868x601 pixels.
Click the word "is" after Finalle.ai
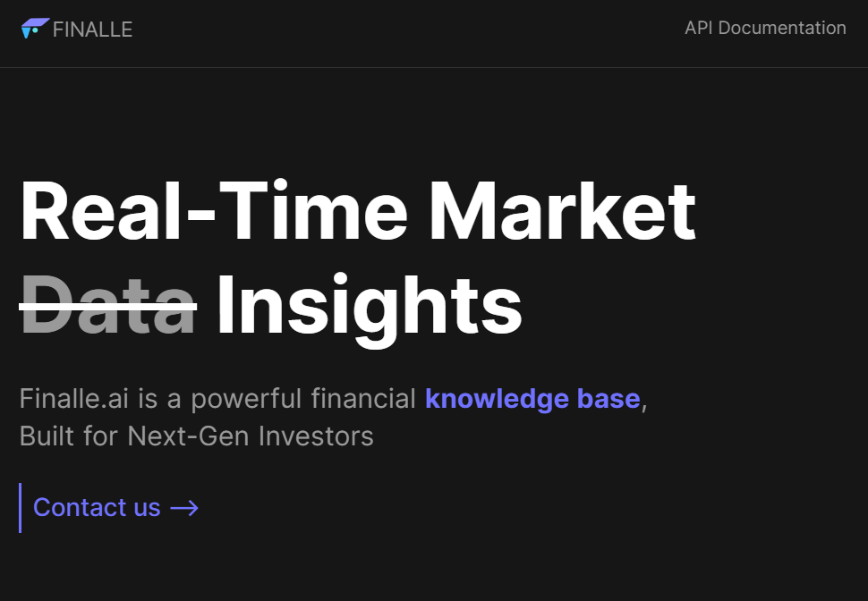[x=147, y=399]
